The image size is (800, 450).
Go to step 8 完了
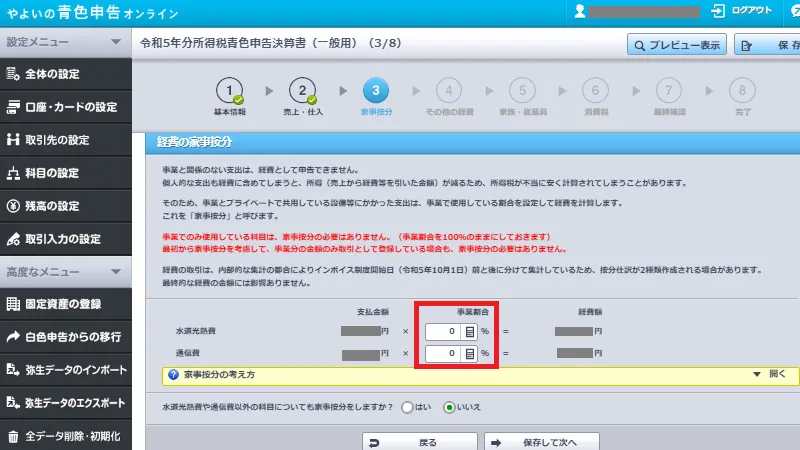pyautogui.click(x=743, y=96)
